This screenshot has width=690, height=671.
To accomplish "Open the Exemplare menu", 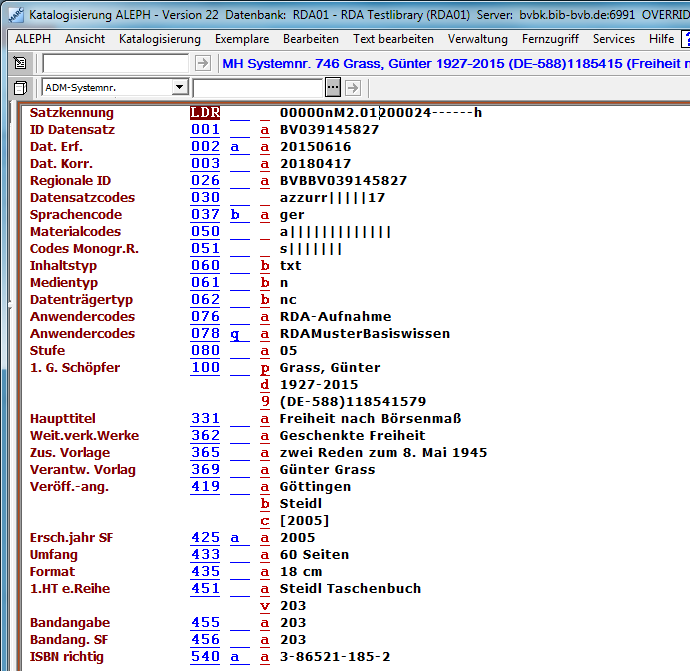I will click(241, 39).
